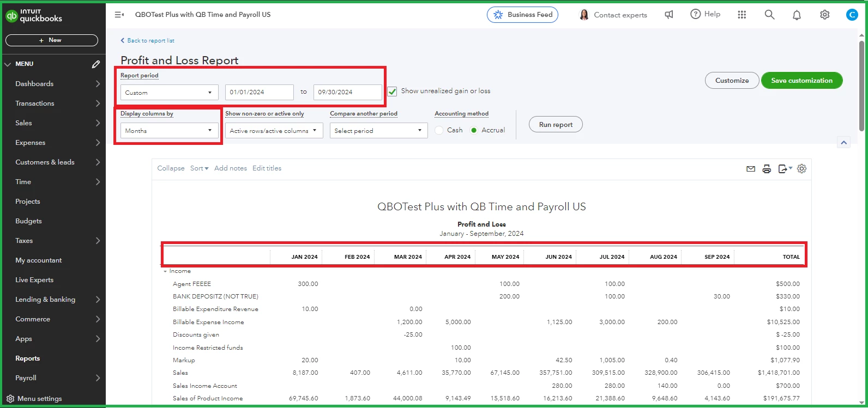Click the Sales total $1,418,701.00
The height and width of the screenshot is (408, 868).
tap(779, 373)
